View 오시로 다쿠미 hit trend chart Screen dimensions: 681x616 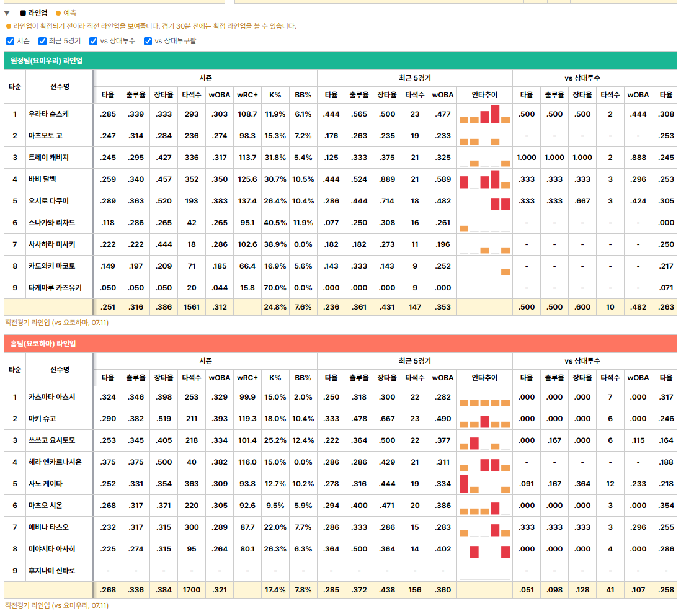click(484, 201)
